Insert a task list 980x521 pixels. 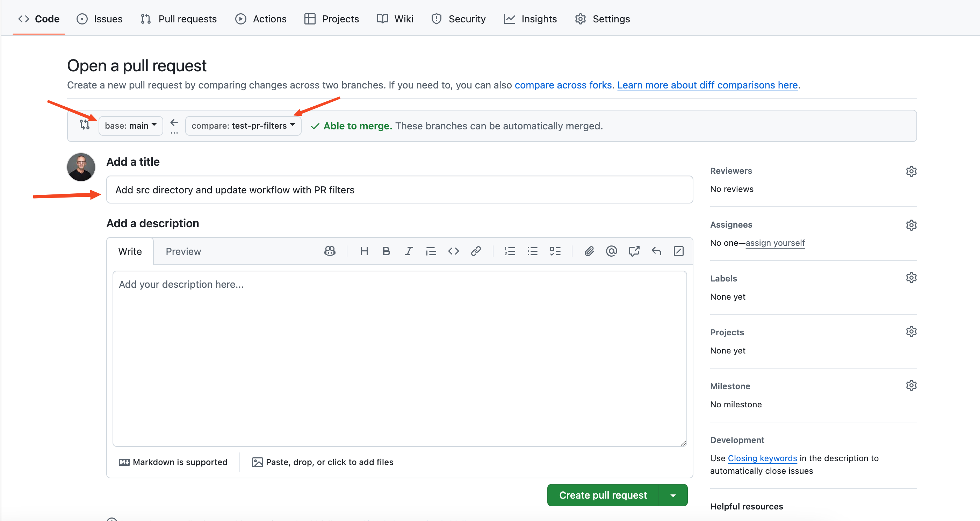click(555, 251)
